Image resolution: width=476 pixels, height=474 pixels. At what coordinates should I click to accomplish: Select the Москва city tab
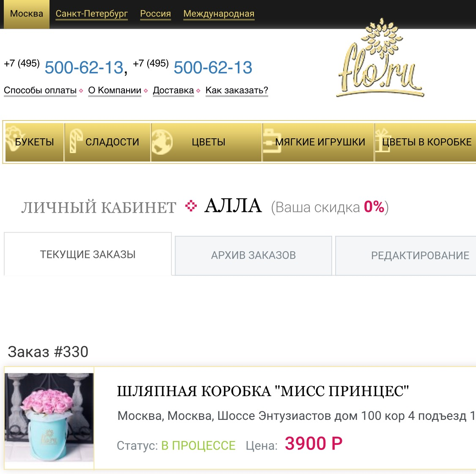26,14
